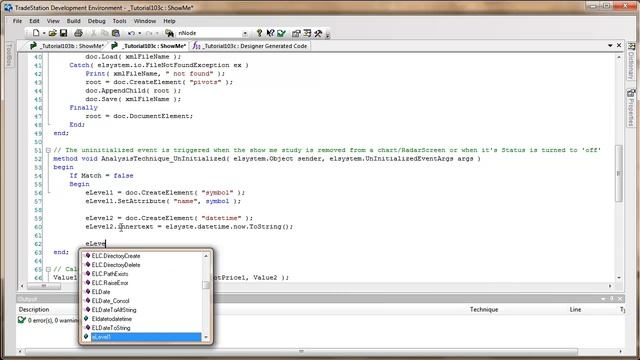Open the Dictionary side panel tab
This screenshot has height=360, width=640.
[x=631, y=60]
